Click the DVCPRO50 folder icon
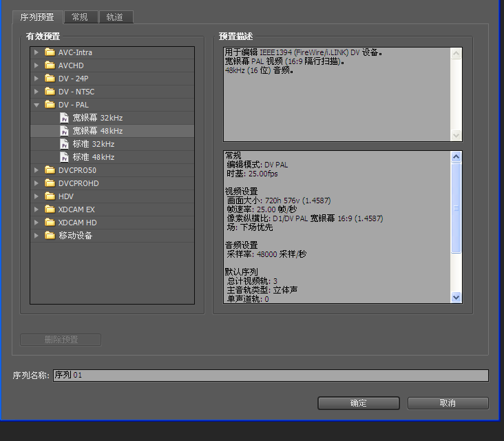This screenshot has width=504, height=441. click(x=50, y=170)
